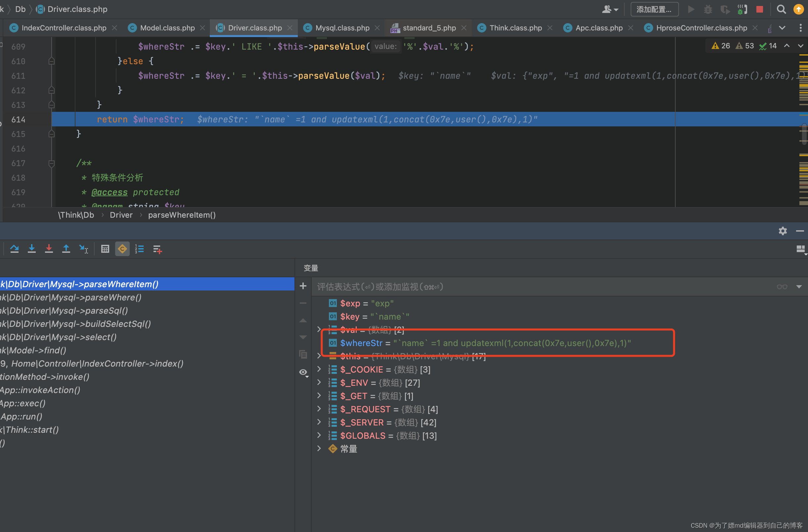Click the 添加配置 add configuration button

point(654,9)
